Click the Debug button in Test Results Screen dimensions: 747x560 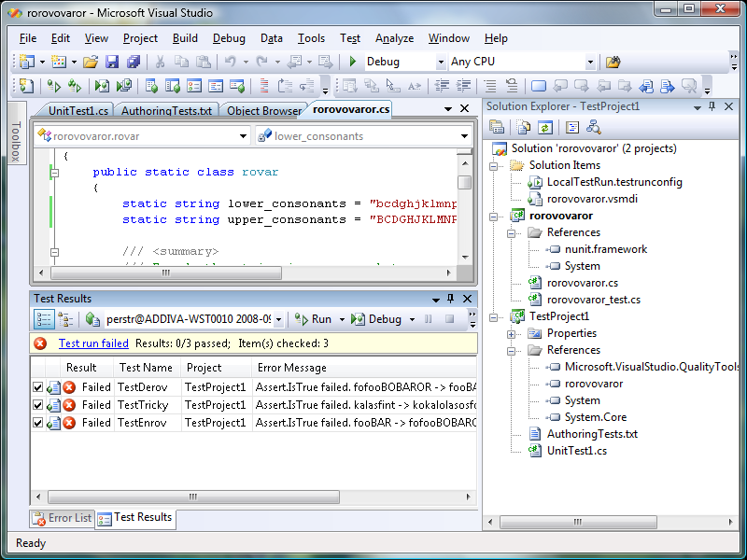(376, 319)
